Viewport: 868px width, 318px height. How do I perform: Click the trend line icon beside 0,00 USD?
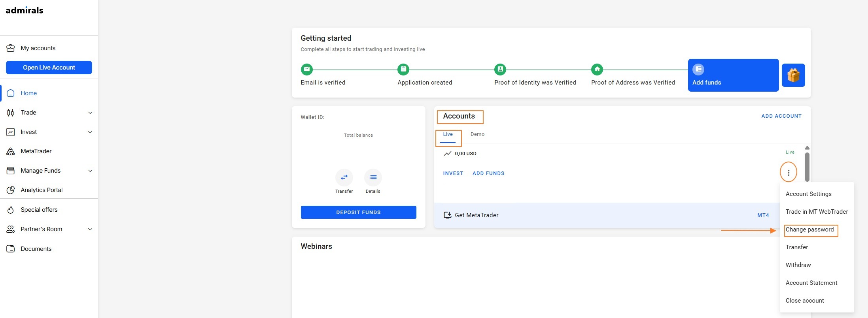coord(447,154)
